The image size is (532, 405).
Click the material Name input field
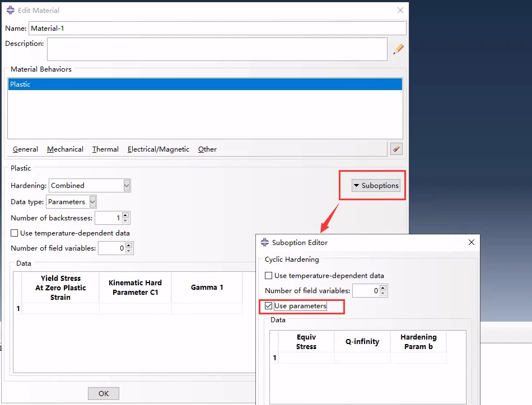217,28
